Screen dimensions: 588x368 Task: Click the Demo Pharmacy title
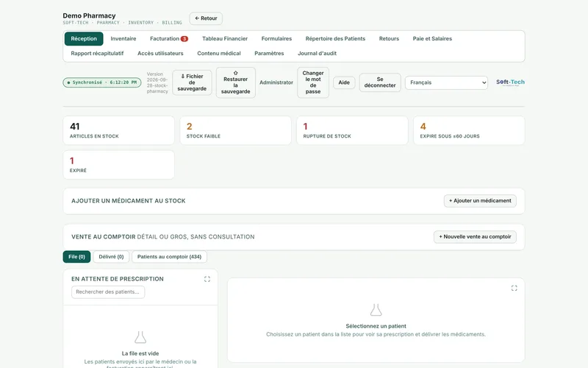pos(89,15)
